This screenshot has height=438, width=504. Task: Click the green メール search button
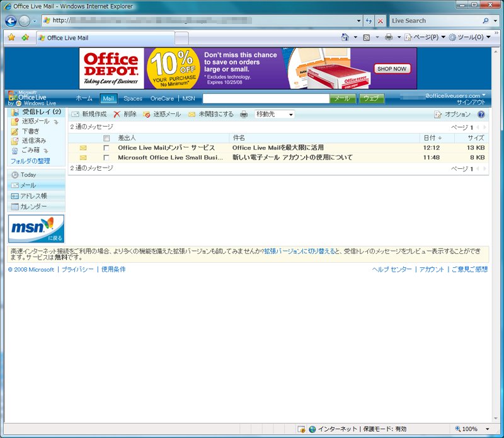coord(343,98)
